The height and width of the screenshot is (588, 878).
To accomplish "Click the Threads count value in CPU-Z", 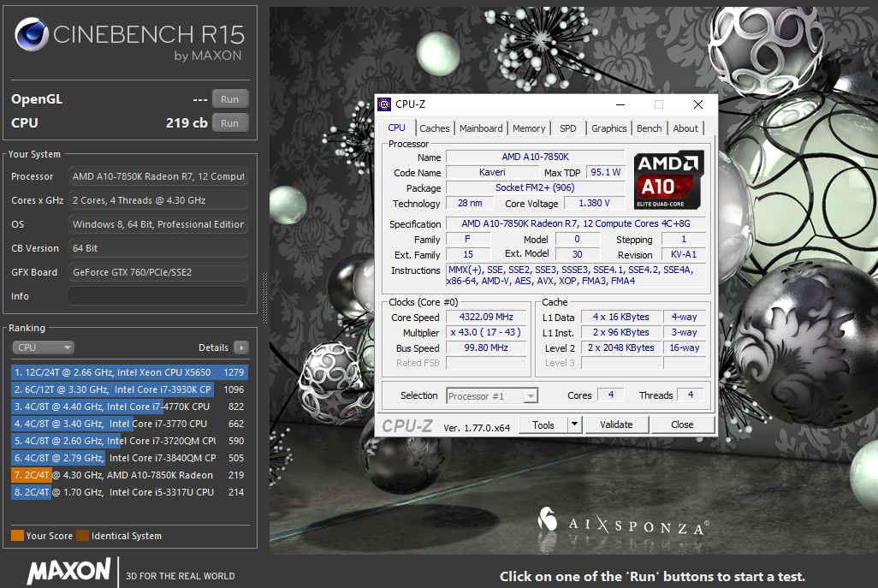I will pos(690,395).
